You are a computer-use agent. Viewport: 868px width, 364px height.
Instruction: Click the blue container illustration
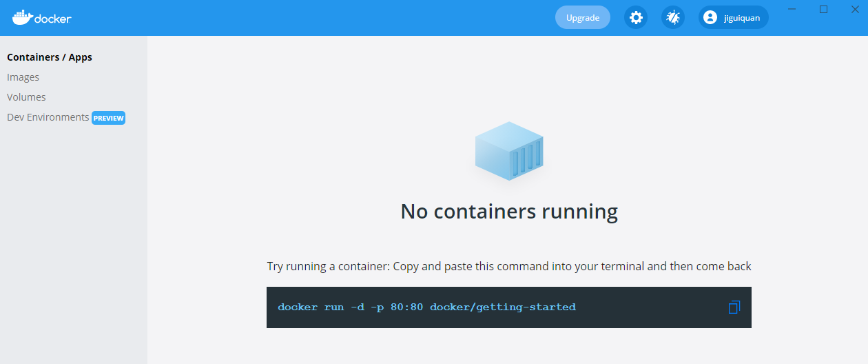click(x=509, y=151)
